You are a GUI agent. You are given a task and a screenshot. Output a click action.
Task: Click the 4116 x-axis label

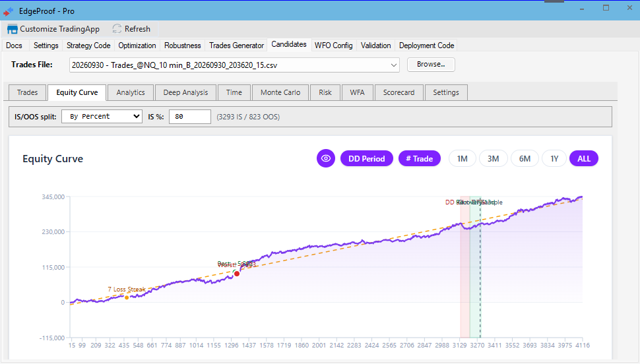click(x=583, y=346)
